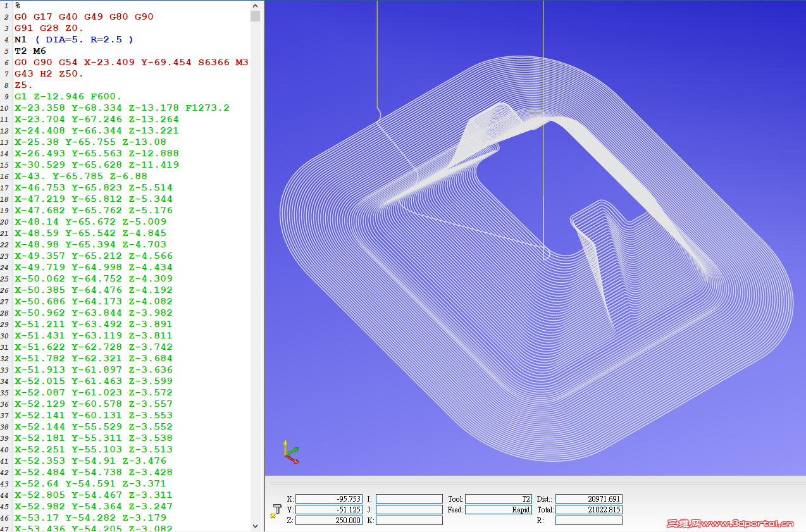Select line 'X-48.14 Y-65.672 Z-5.009'

(x=90, y=221)
